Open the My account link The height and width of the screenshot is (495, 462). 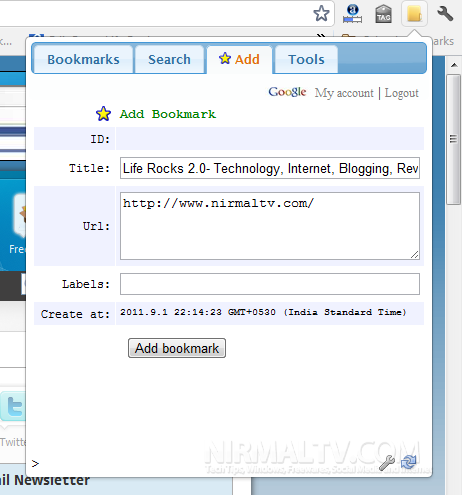(344, 93)
